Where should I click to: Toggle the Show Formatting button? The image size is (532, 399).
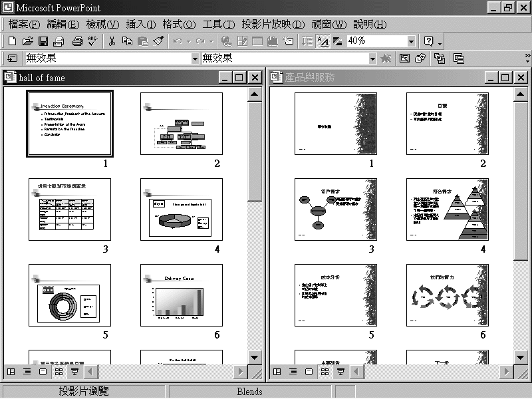(x=323, y=41)
